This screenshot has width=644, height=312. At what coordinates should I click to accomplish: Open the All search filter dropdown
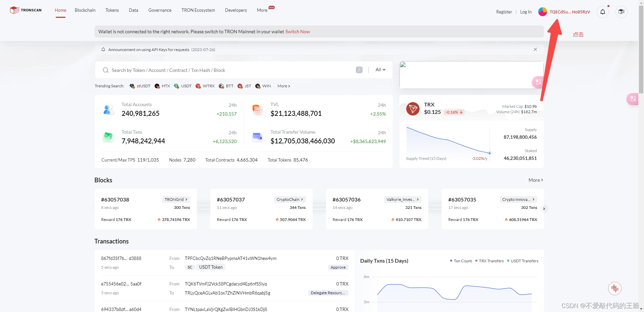point(380,70)
